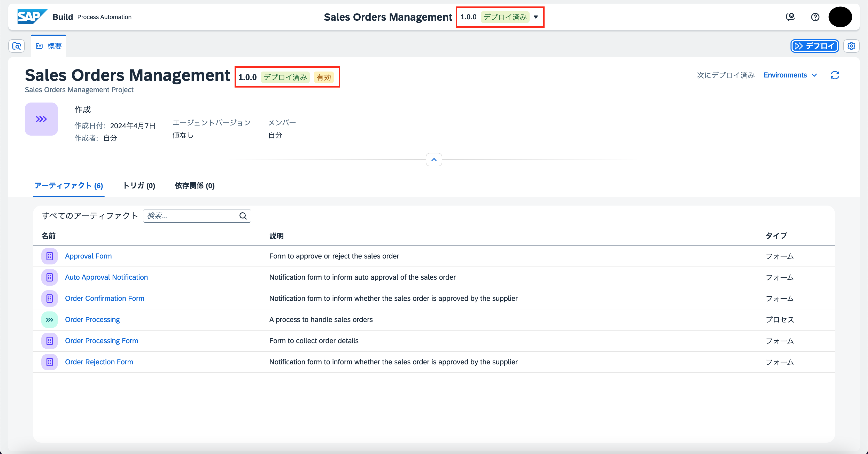Image resolution: width=868 pixels, height=454 pixels.
Task: Open the Auto Approval Notification link
Action: pos(106,277)
